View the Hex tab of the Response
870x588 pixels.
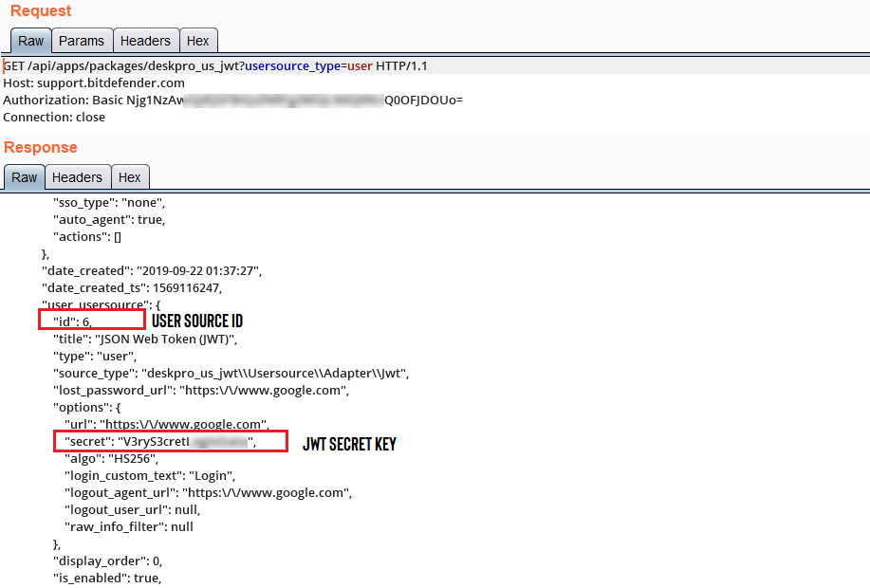[x=130, y=176]
